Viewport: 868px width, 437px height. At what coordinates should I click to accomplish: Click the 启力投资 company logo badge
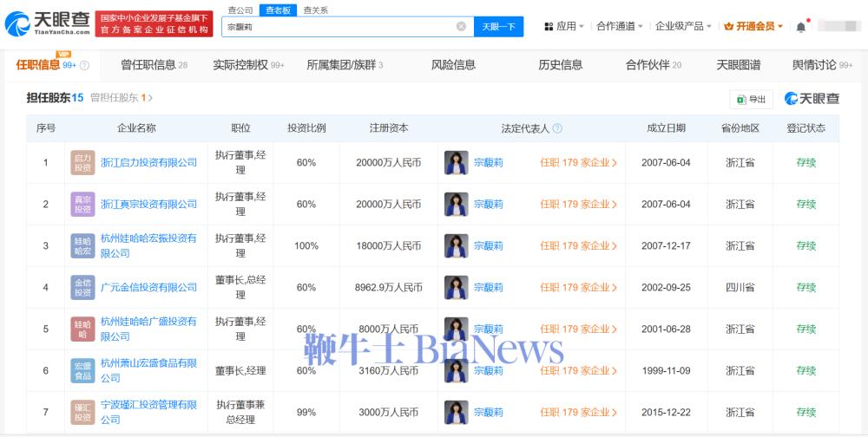(82, 163)
